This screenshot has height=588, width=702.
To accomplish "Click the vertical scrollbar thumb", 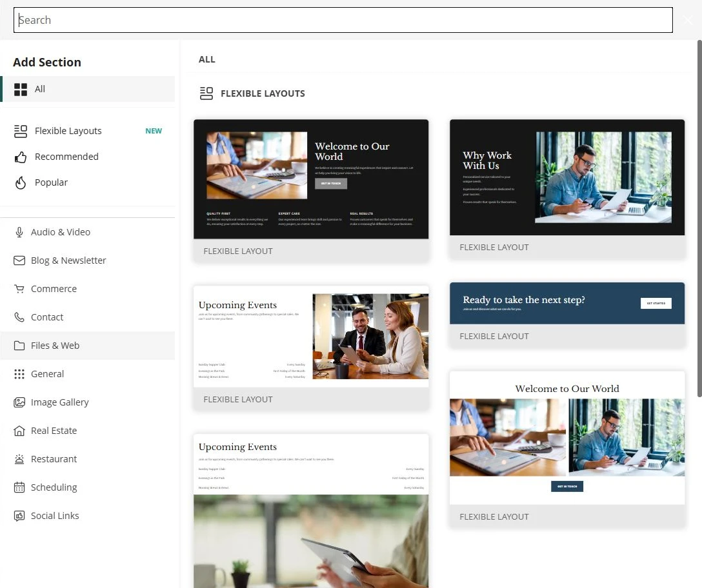I will pyautogui.click(x=699, y=219).
